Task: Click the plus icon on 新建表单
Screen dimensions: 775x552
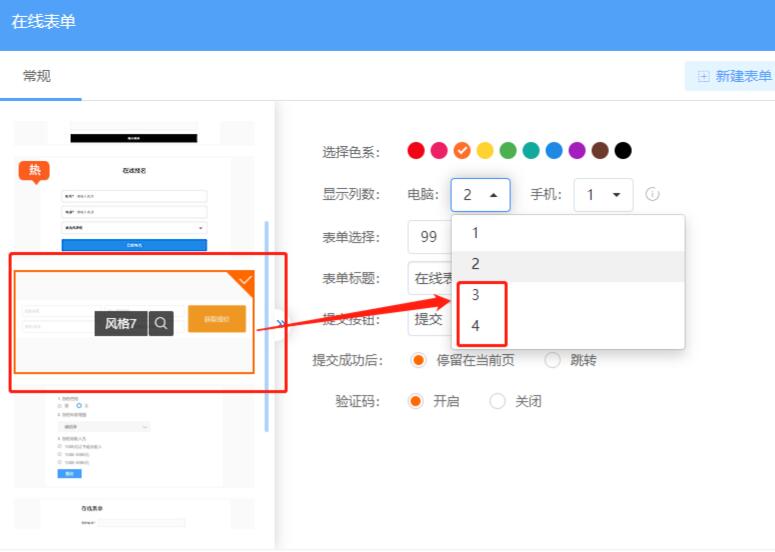Action: pos(703,76)
